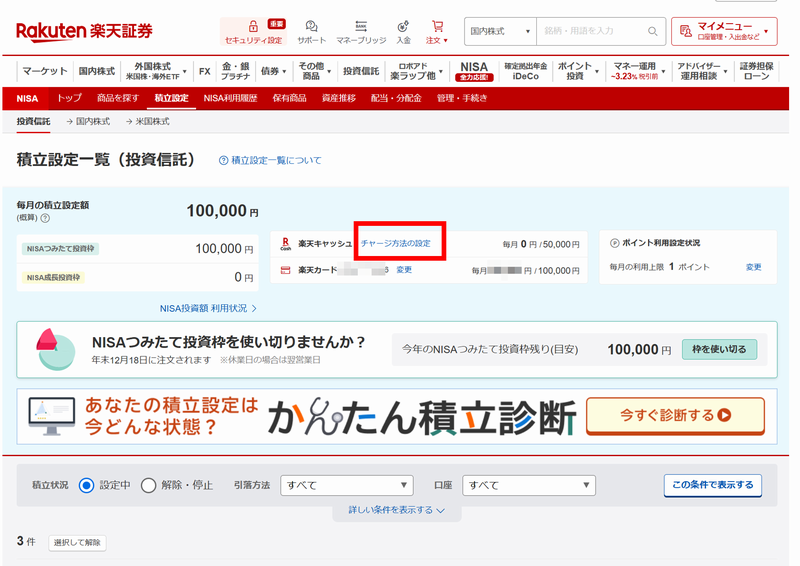The width and height of the screenshot is (800, 566).
Task: Switch to the NISA利用履歴 tab
Action: click(x=231, y=98)
